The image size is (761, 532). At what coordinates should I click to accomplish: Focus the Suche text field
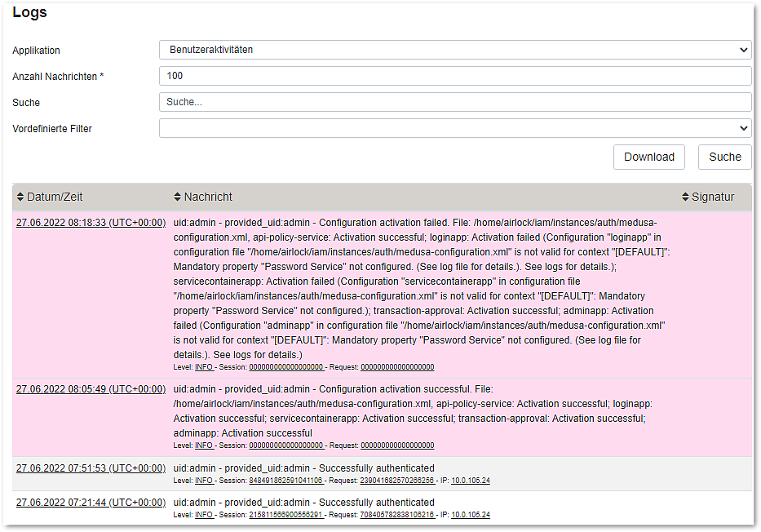click(454, 102)
